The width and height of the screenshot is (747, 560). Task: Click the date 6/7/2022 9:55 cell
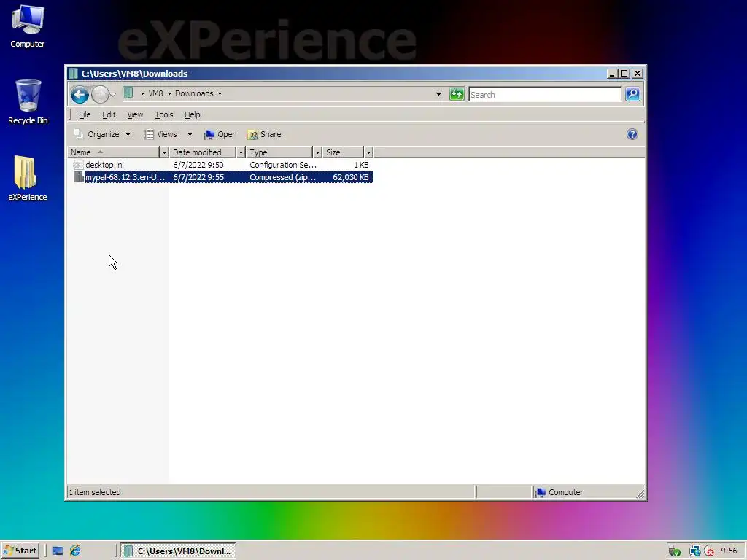point(198,177)
